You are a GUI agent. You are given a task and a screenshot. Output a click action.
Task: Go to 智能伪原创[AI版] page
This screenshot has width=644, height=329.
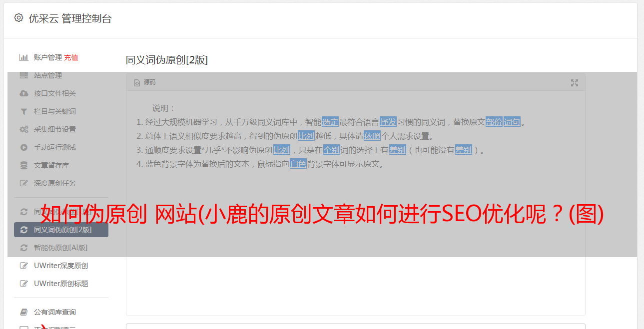pyautogui.click(x=61, y=248)
